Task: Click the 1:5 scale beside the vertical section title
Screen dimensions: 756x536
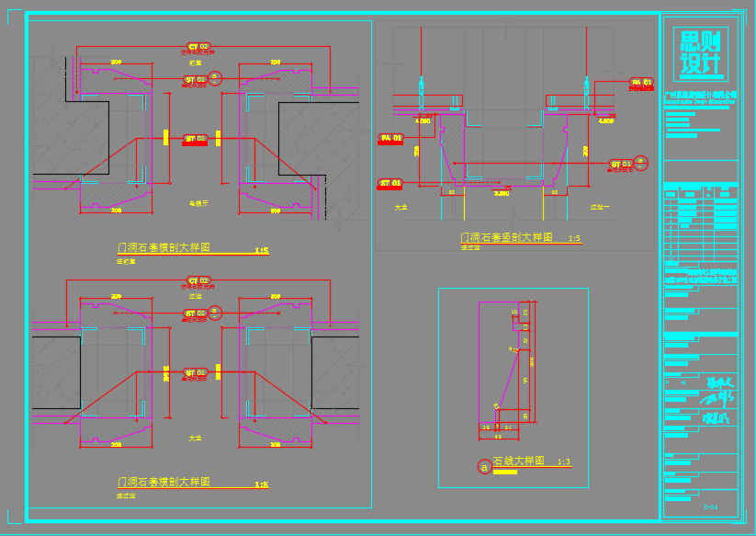Action: (574, 238)
